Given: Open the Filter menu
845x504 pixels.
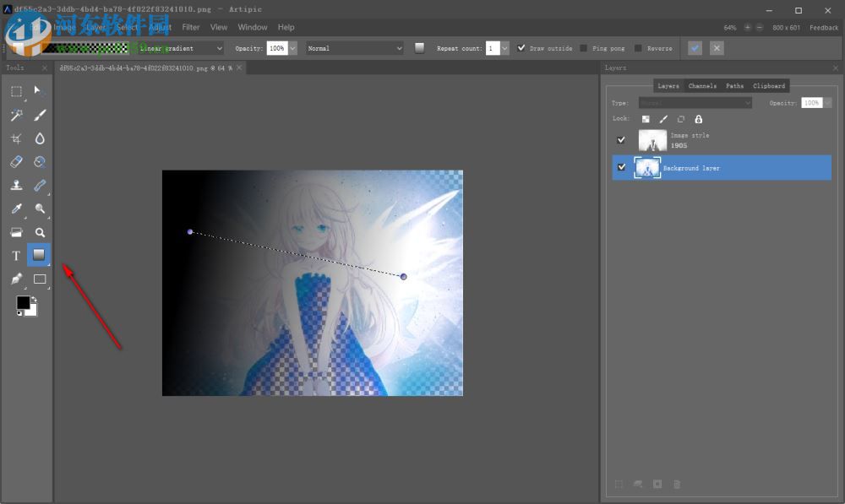Looking at the screenshot, I should pos(190,26).
